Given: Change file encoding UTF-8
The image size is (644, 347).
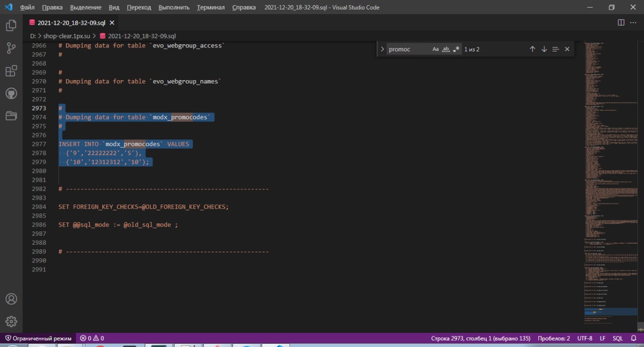Looking at the screenshot, I should (585, 338).
